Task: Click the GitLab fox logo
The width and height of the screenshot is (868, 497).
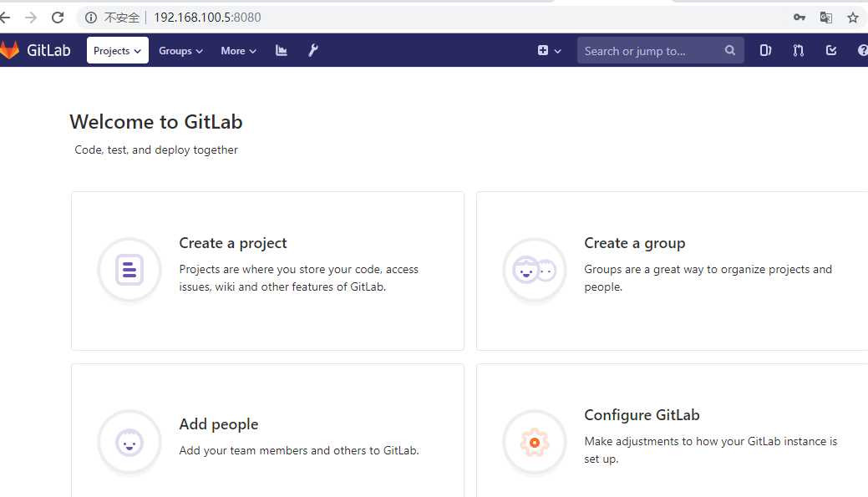Action: tap(9, 50)
